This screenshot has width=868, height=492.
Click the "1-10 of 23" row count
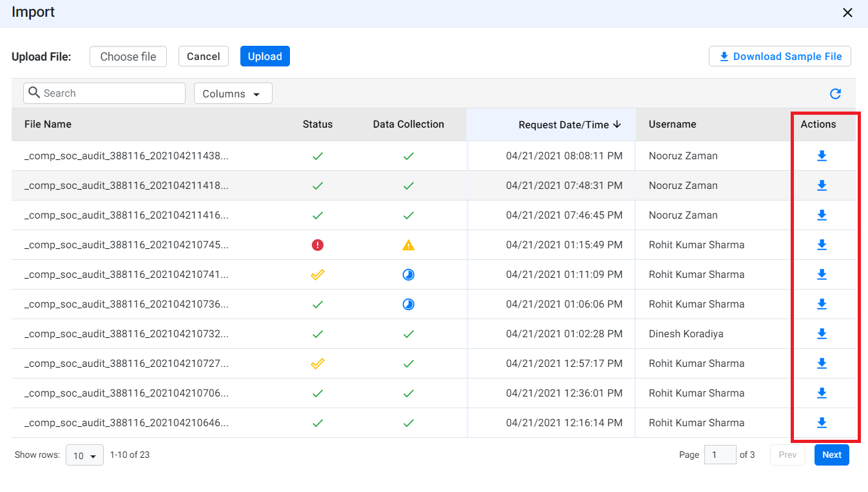pos(130,455)
